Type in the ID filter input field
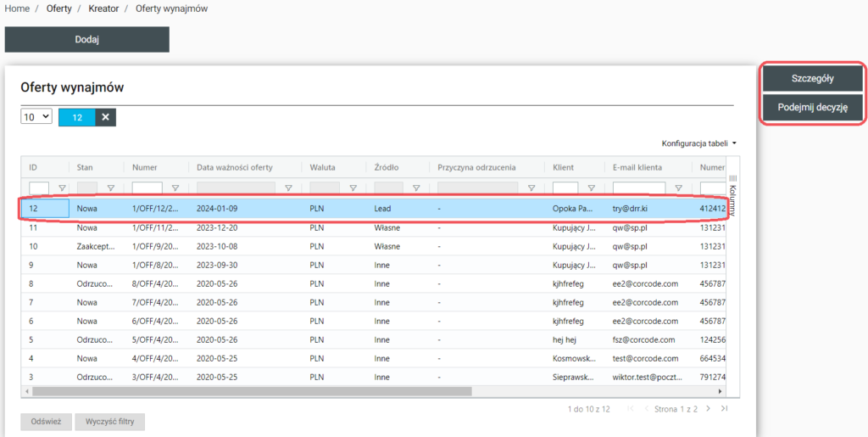 point(39,188)
